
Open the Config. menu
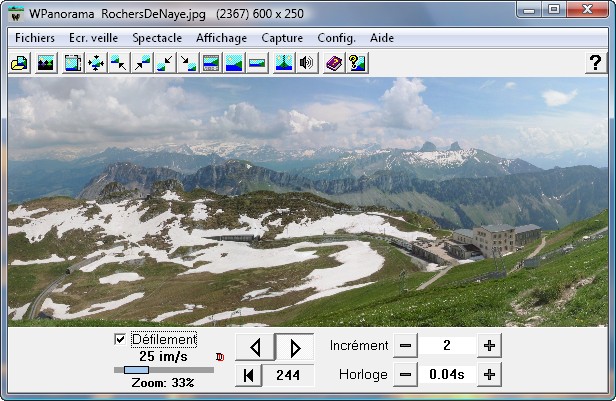point(336,38)
